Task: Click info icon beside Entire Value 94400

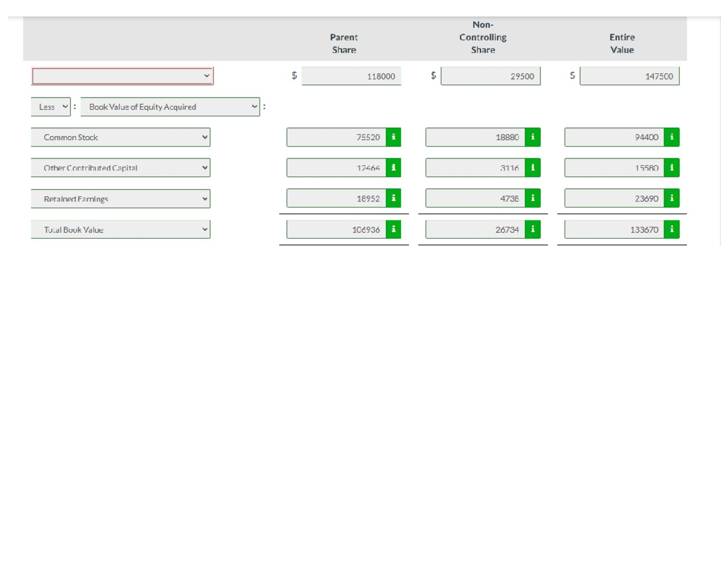Action: (671, 137)
